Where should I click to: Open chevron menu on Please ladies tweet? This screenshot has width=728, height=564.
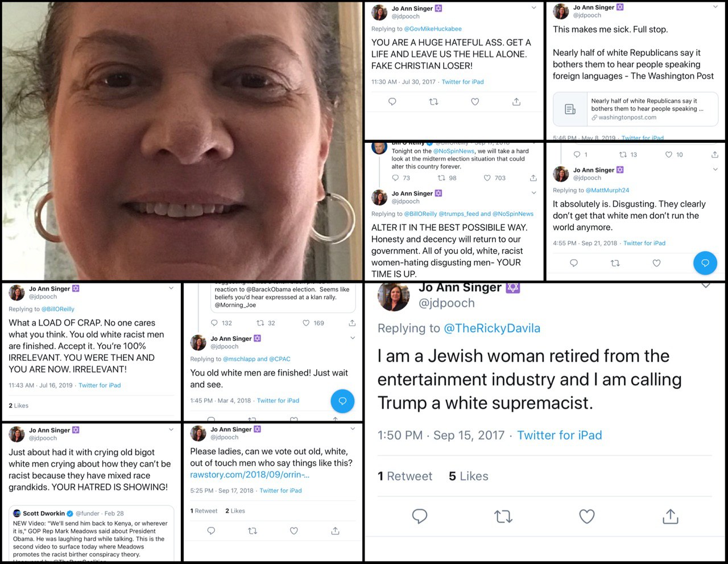pos(353,429)
